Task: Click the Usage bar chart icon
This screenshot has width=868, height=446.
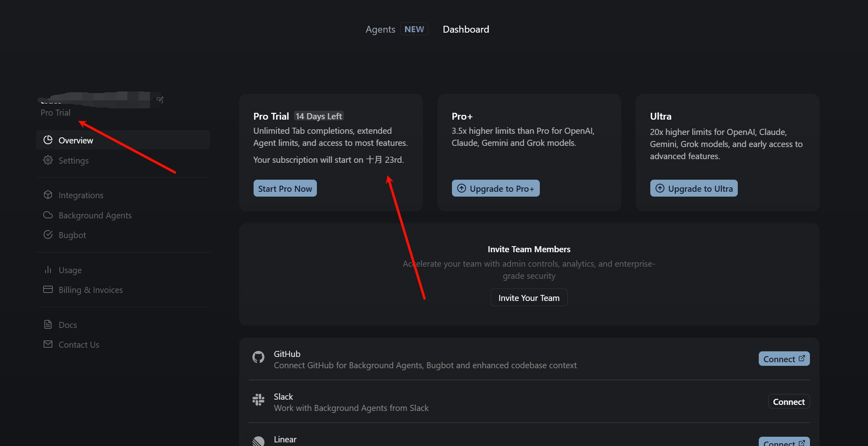Action: (48, 270)
